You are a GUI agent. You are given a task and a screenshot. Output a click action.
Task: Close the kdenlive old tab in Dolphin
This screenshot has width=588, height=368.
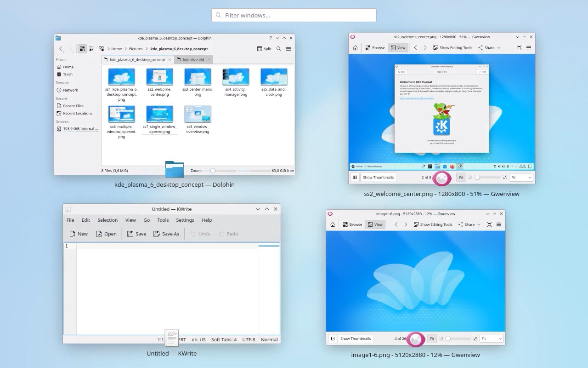pyautogui.click(x=209, y=59)
